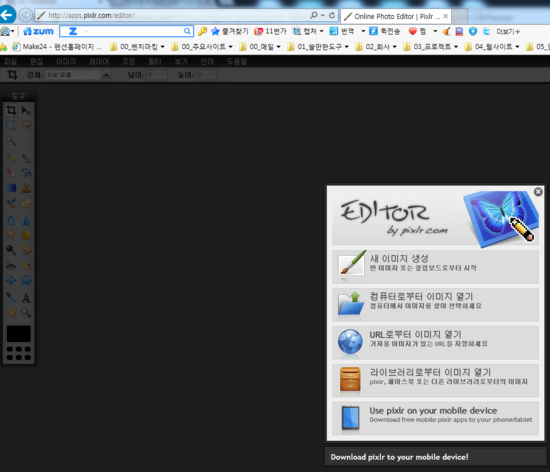Screen dimensions: 550x472
Task: Select the Blur drop tool
Action: pos(11,220)
